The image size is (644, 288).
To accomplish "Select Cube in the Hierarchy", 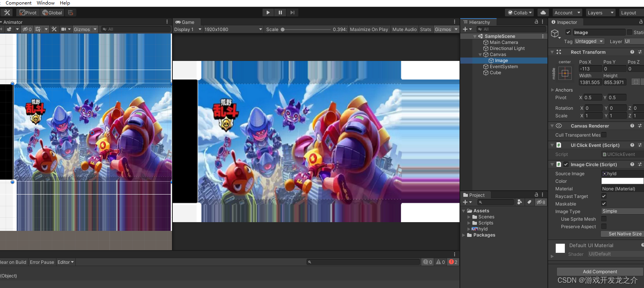I will pos(495,73).
